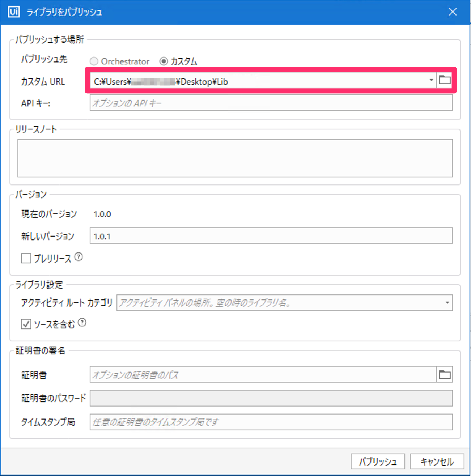Enable the プレリリース checkbox
This screenshot has height=476, width=471.
pyautogui.click(x=26, y=258)
